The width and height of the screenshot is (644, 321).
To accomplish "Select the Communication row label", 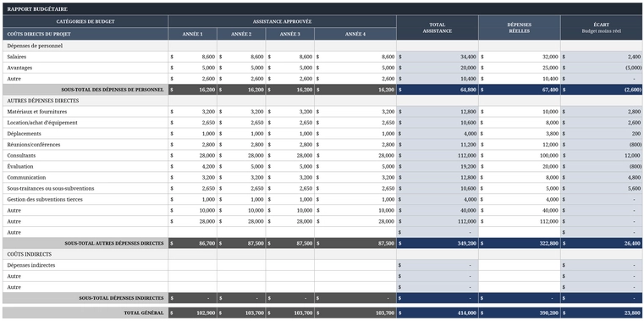I will [85, 178].
